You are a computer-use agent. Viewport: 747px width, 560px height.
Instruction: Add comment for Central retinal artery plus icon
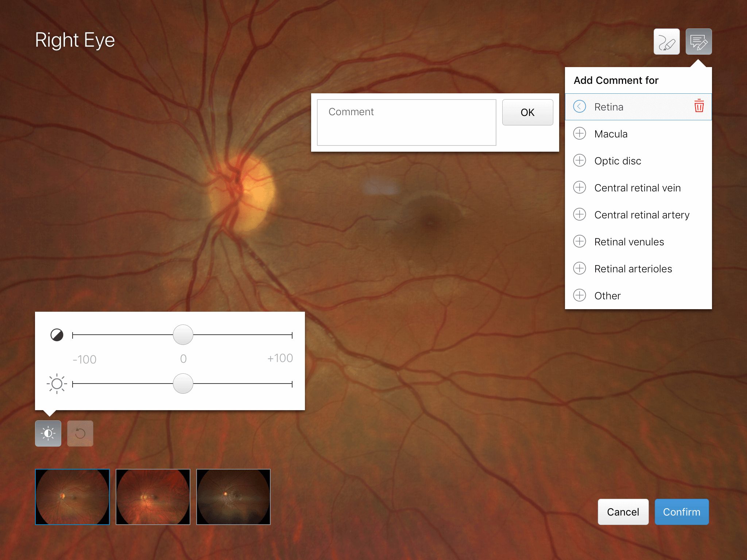580,214
